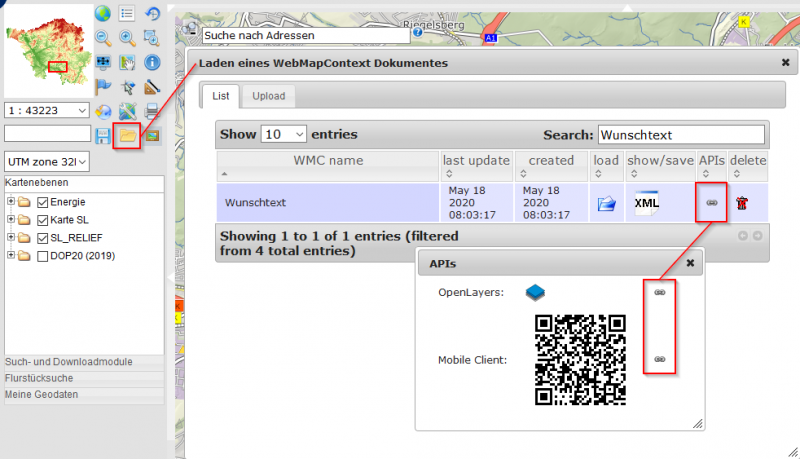
Task: Open the Meine Geodaten section
Action: point(84,394)
